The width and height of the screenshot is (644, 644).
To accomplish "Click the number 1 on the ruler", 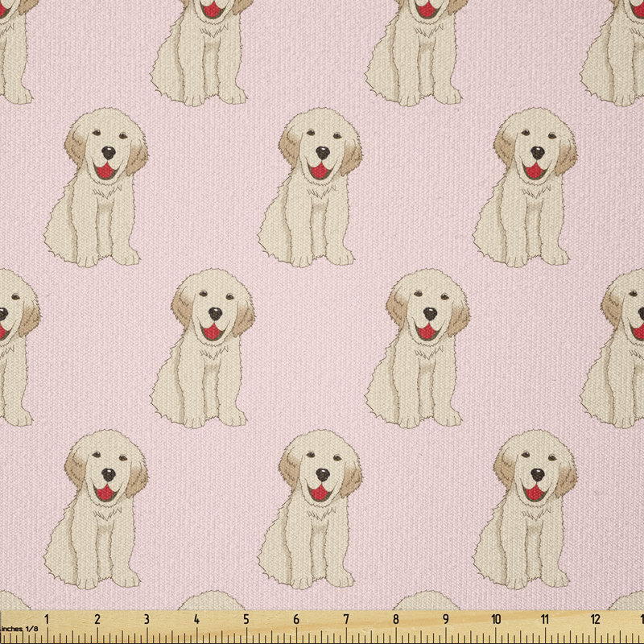I will coord(47,619).
